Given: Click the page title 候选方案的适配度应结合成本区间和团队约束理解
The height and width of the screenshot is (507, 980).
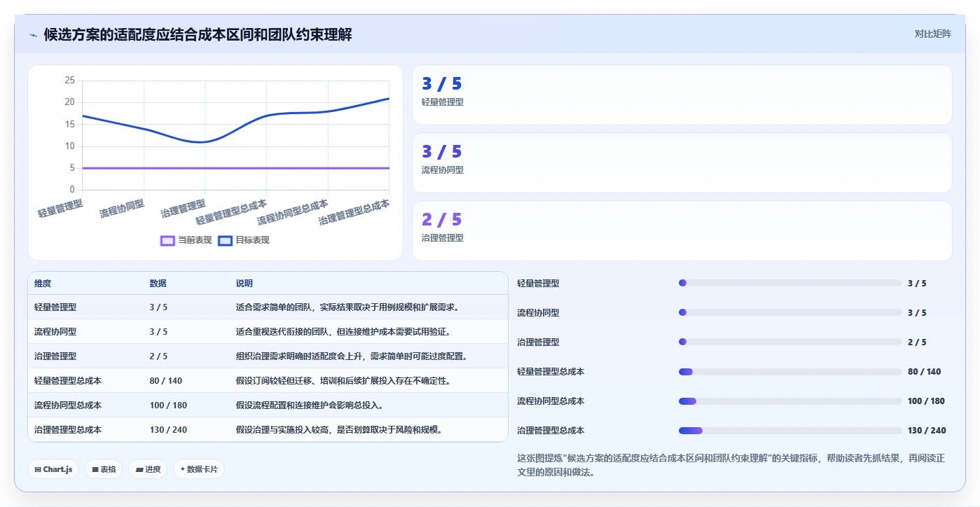Looking at the screenshot, I should coord(198,34).
